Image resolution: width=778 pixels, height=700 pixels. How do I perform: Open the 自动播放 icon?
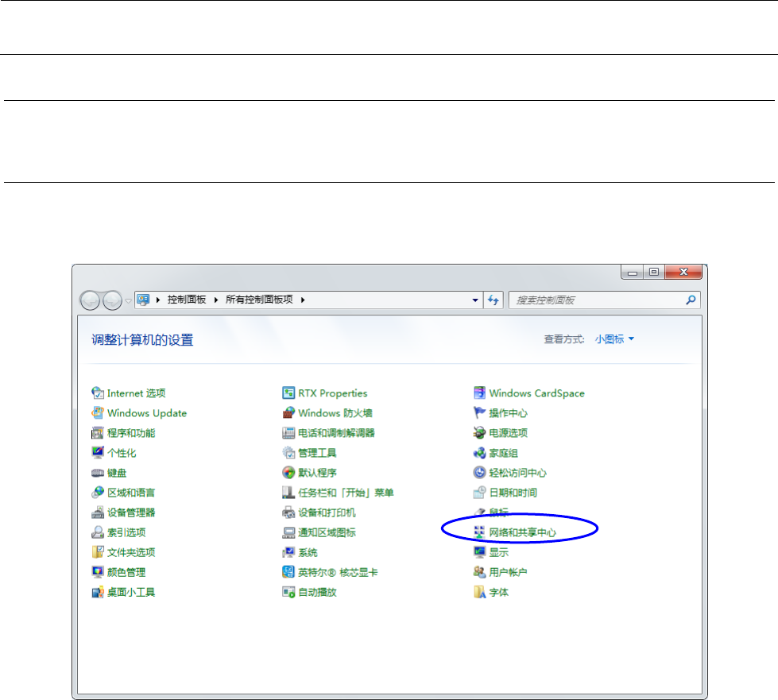click(288, 593)
